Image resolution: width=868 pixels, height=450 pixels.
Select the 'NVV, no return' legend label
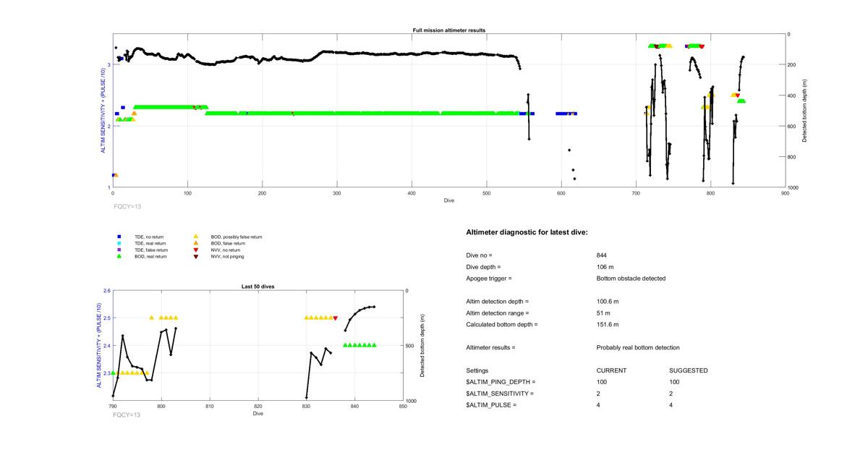point(226,250)
